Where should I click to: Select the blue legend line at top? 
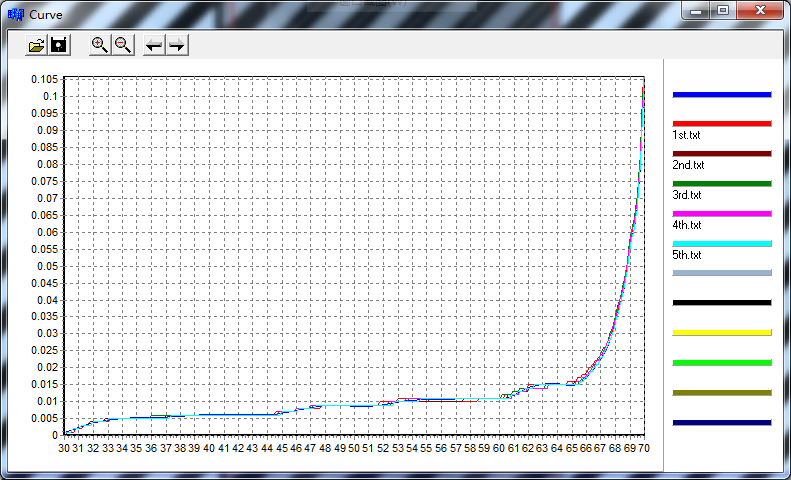(x=721, y=94)
